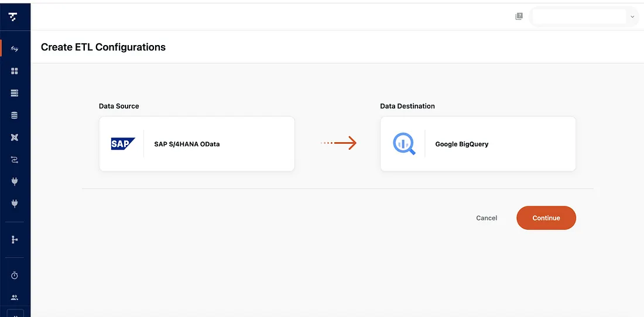Open the ETL transfer arrows sidebar icon
Viewport: 644px width, 317px height.
(15, 49)
